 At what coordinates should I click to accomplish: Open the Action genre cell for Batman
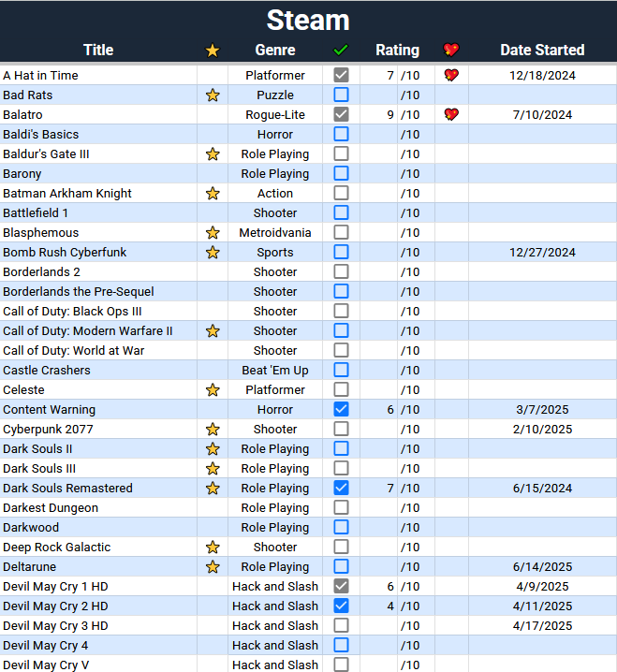[275, 194]
